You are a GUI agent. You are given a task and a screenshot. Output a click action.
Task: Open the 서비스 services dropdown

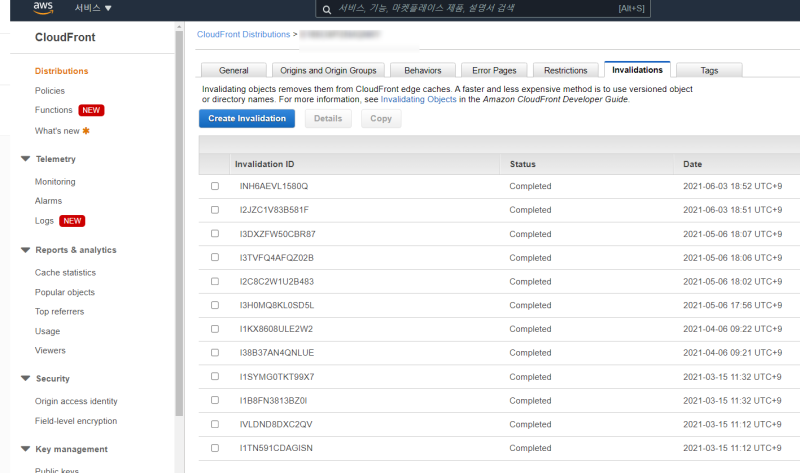tap(93, 8)
